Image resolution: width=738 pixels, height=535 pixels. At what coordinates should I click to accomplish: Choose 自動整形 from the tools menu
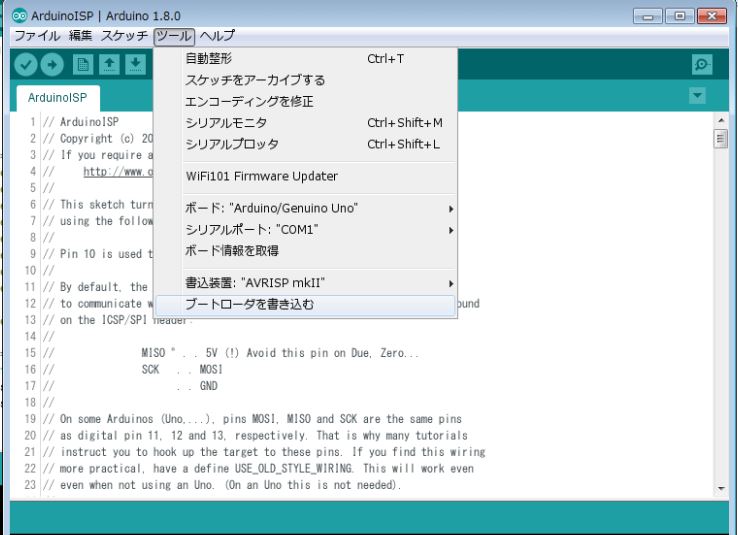(x=209, y=59)
